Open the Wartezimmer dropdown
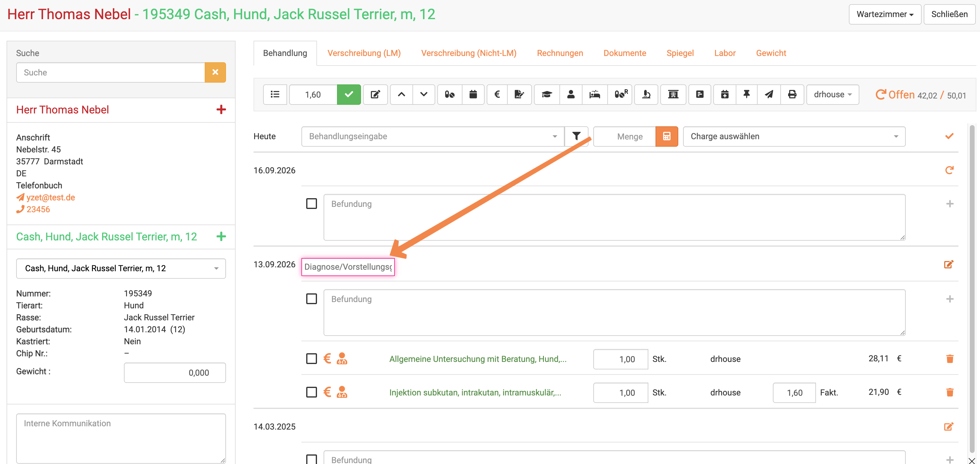Image resolution: width=980 pixels, height=464 pixels. (x=885, y=14)
